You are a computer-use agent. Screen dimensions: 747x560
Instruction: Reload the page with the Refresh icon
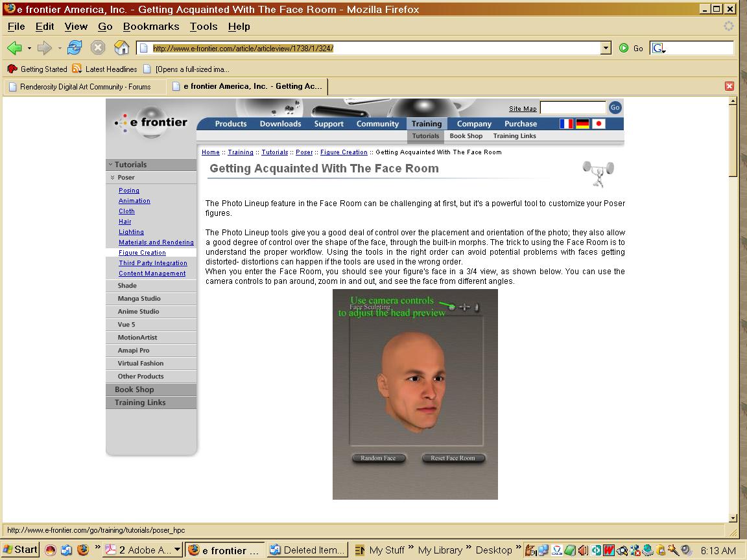[75, 47]
